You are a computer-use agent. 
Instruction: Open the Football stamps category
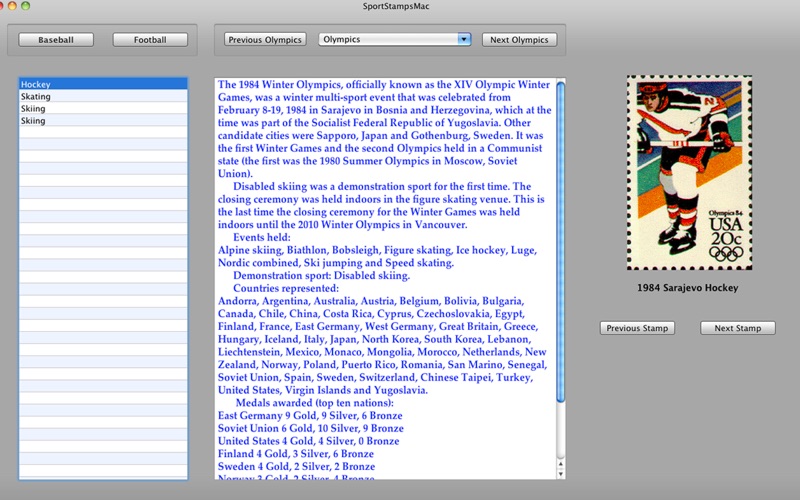click(x=150, y=40)
